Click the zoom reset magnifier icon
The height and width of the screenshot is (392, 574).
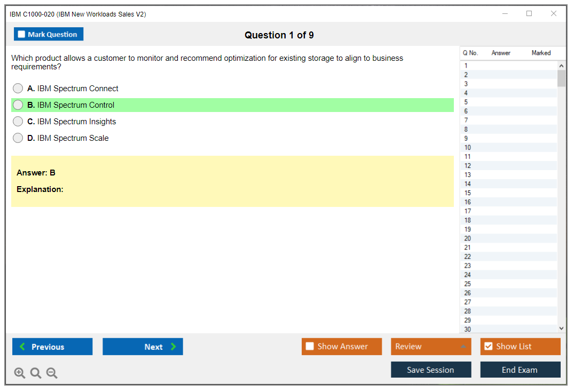coord(36,373)
